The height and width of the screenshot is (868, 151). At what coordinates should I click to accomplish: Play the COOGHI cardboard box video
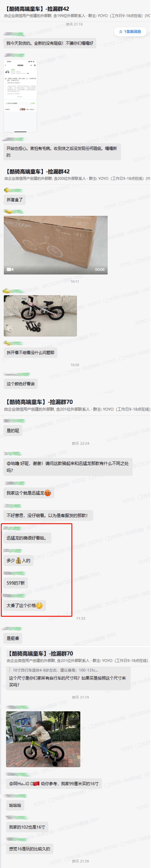[55, 245]
